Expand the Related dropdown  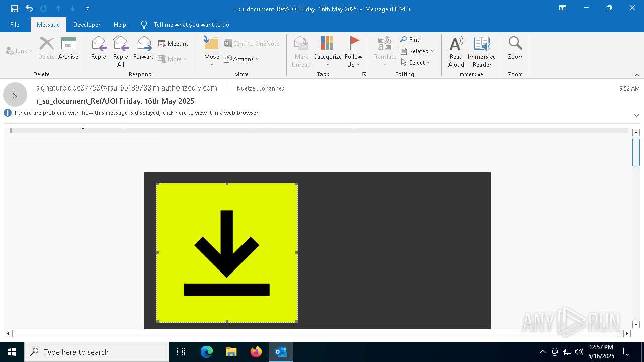(417, 51)
